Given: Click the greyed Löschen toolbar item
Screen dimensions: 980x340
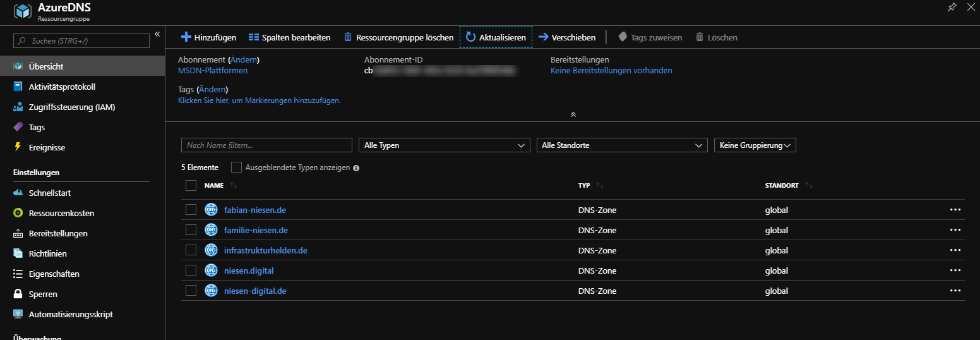Looking at the screenshot, I should pos(716,37).
